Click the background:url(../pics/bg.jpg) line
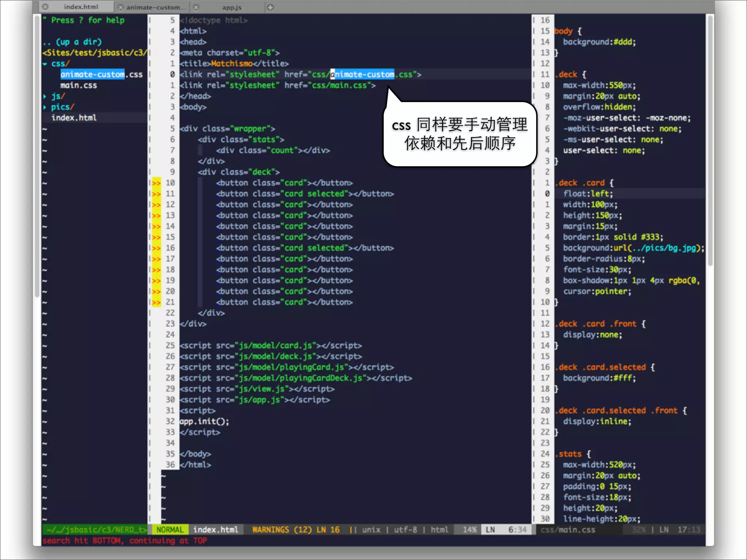 coord(634,248)
